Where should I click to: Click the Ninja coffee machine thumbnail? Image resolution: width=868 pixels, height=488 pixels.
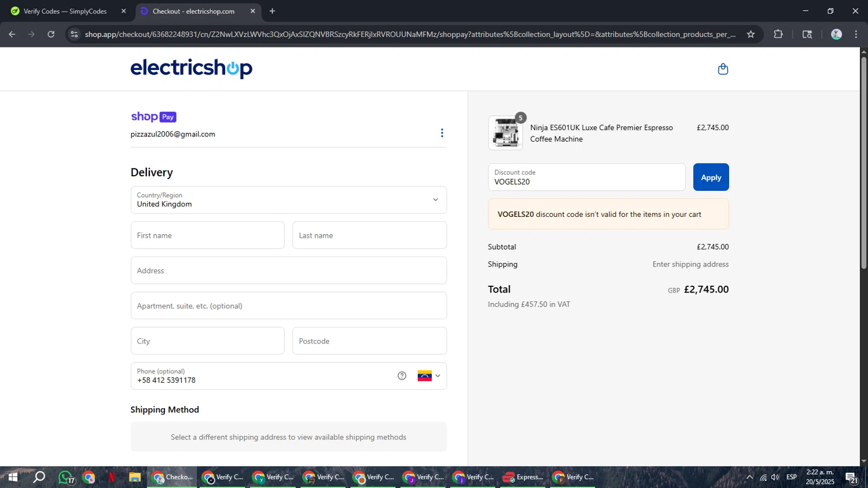tap(505, 133)
